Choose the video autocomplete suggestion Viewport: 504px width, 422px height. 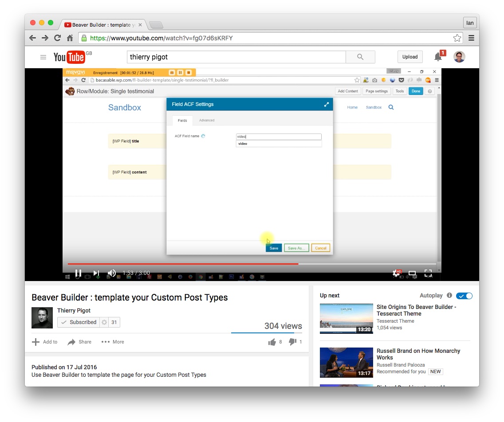tap(279, 144)
